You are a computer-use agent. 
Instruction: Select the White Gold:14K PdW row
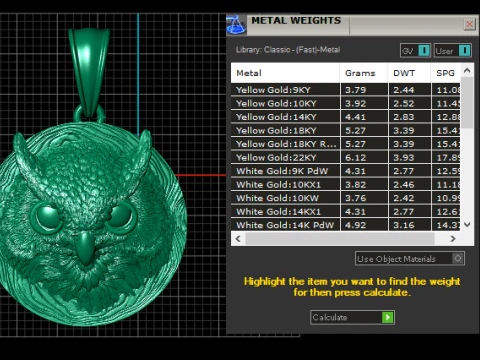pos(346,225)
